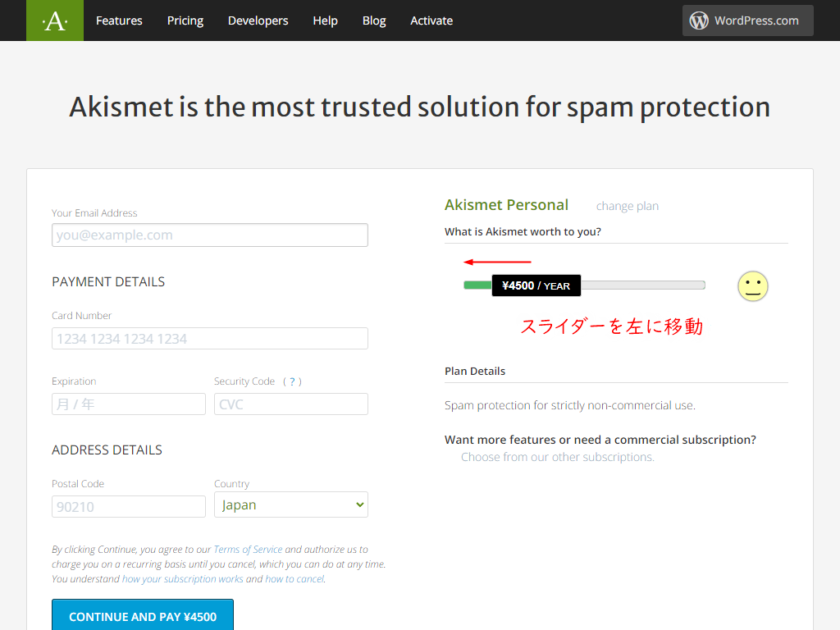
Task: Open the Developers nav link
Action: (258, 21)
